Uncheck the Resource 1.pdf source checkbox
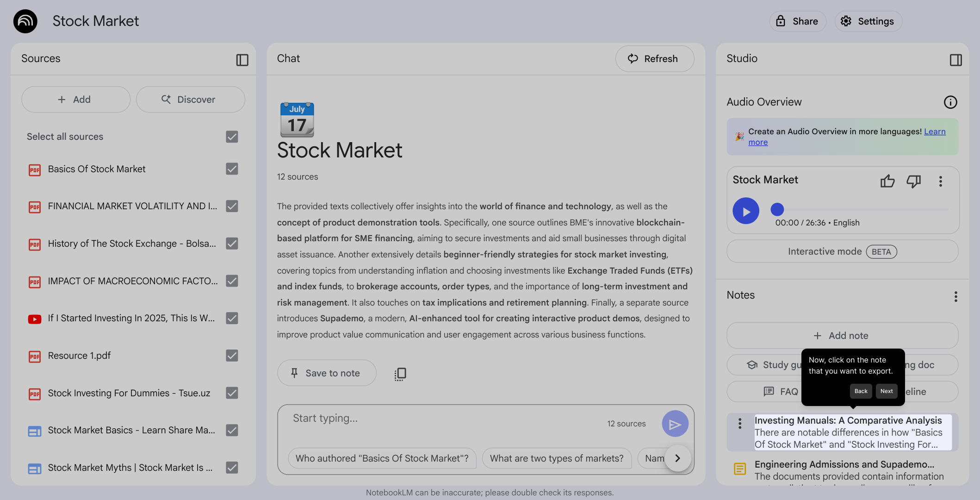 click(232, 356)
